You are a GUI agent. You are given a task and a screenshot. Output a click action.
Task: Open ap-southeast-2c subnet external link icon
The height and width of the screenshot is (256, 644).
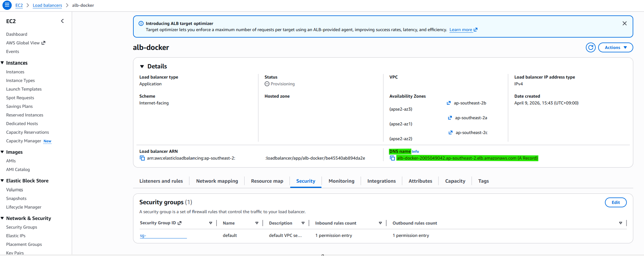click(x=451, y=132)
